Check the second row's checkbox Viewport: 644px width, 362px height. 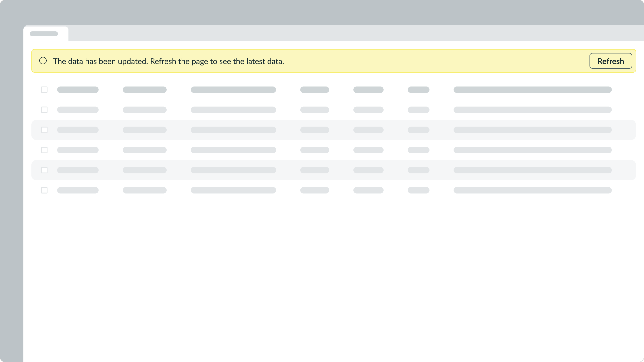(x=44, y=110)
